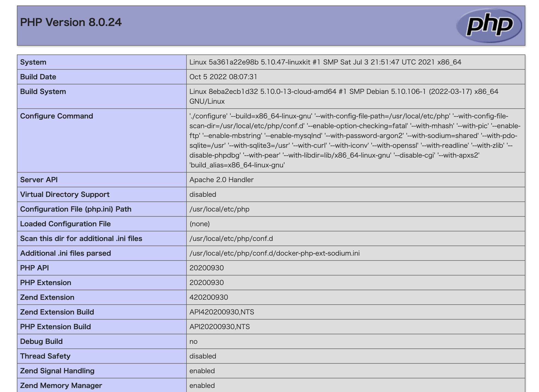Viewport: 539px width, 392px height.
Task: Click the Virtual Directory Support label
Action: [65, 194]
